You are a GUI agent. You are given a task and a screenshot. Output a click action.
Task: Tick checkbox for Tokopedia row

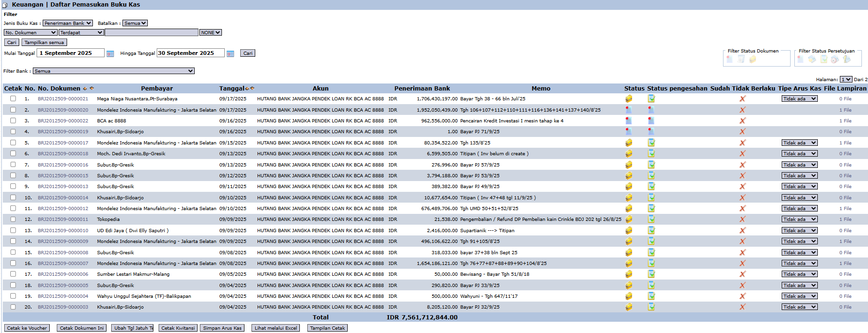tap(13, 219)
